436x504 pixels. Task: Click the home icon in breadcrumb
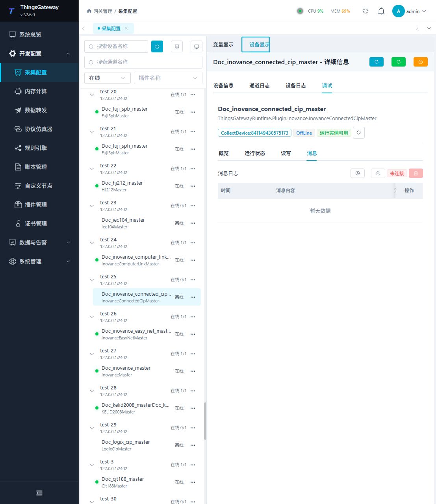tap(89, 11)
